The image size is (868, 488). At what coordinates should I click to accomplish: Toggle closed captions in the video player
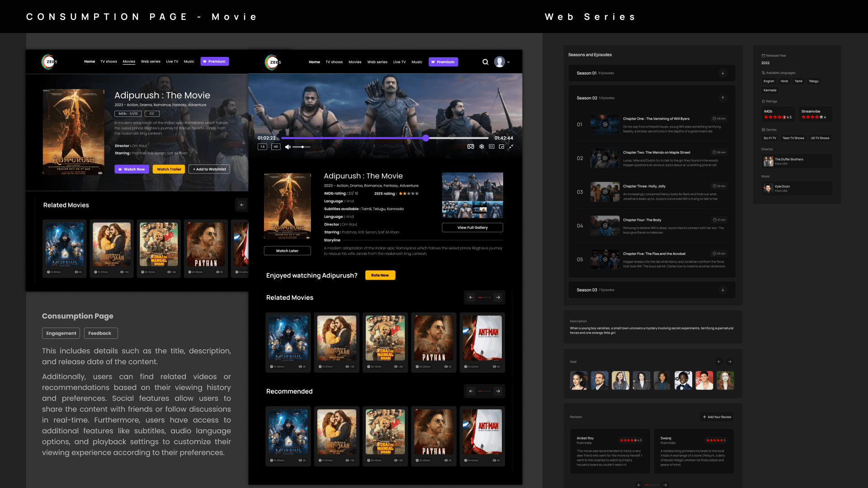491,146
